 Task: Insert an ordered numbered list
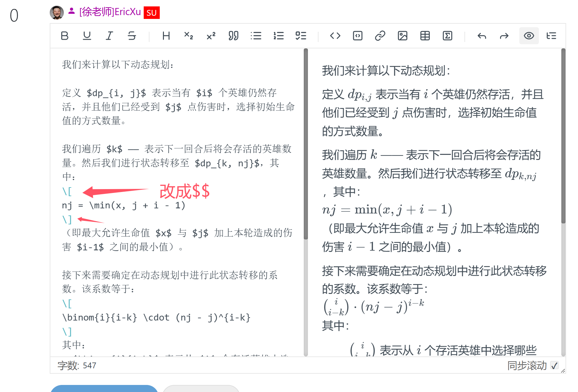(x=278, y=36)
